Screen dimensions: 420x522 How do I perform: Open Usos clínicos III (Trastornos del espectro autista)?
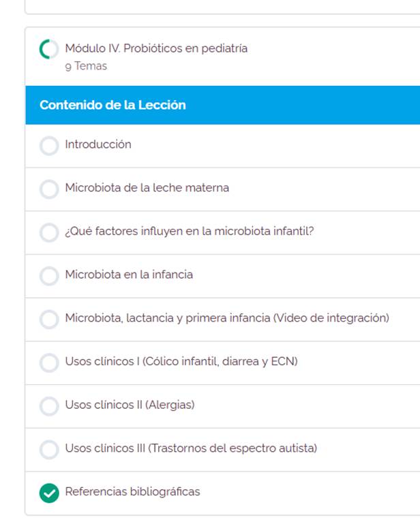[191, 448]
